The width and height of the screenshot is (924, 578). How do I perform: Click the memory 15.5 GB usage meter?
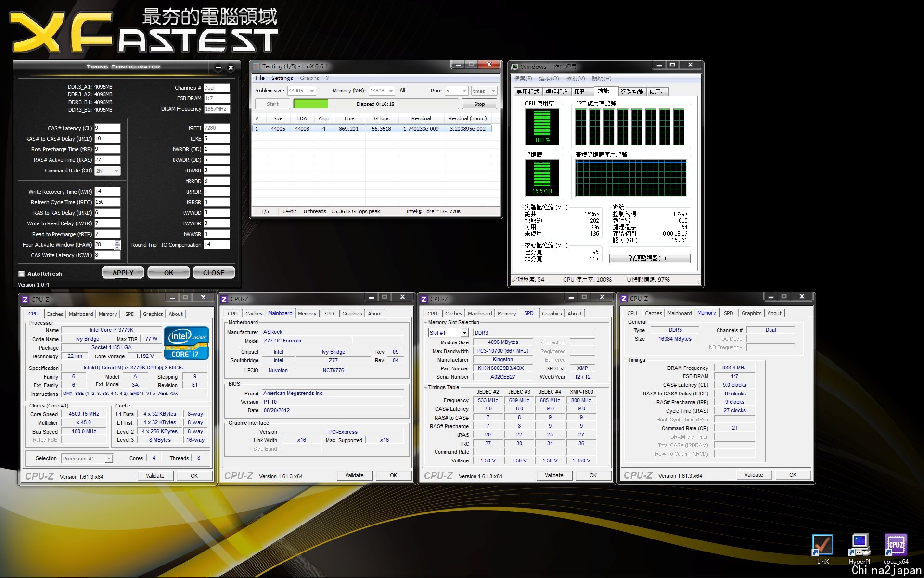pyautogui.click(x=542, y=178)
